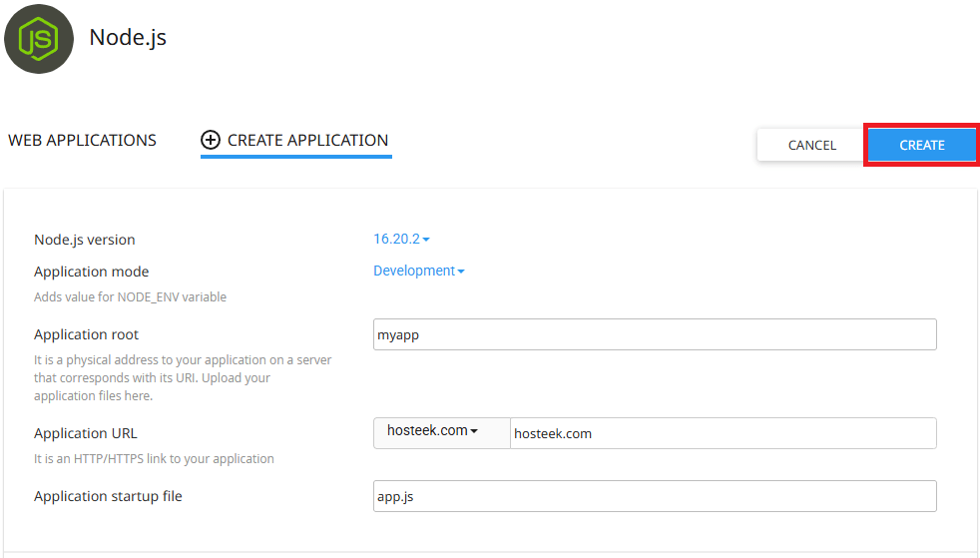
Task: Click the 'Application root' label
Action: click(x=86, y=334)
